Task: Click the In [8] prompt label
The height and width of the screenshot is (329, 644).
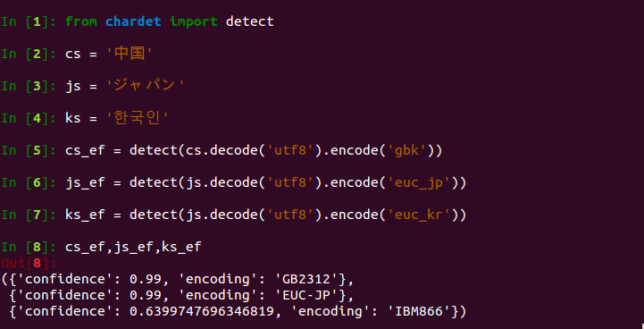Action: coord(29,247)
